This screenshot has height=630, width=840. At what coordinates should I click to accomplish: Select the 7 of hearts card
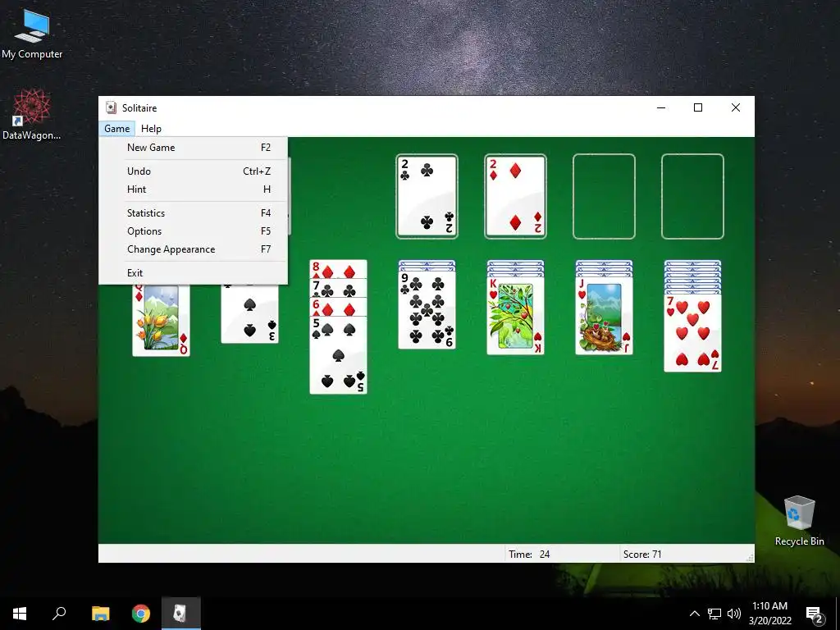point(692,333)
